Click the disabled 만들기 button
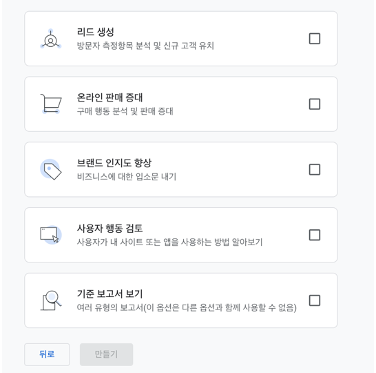376x373 pixels. coord(106,354)
